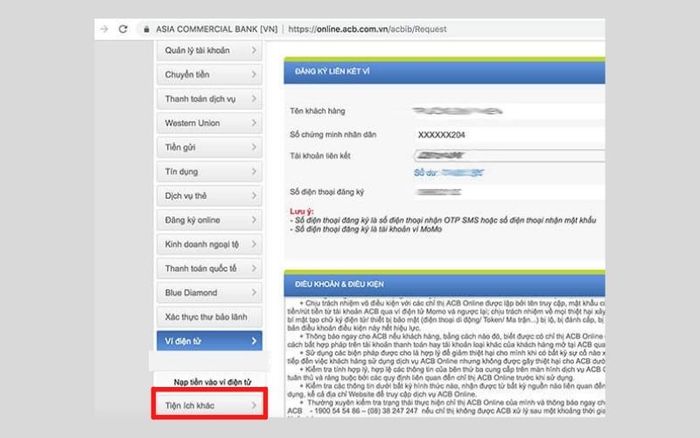Open the Quản lý tài khoản menu
The height and width of the screenshot is (438, 700).
(209, 50)
